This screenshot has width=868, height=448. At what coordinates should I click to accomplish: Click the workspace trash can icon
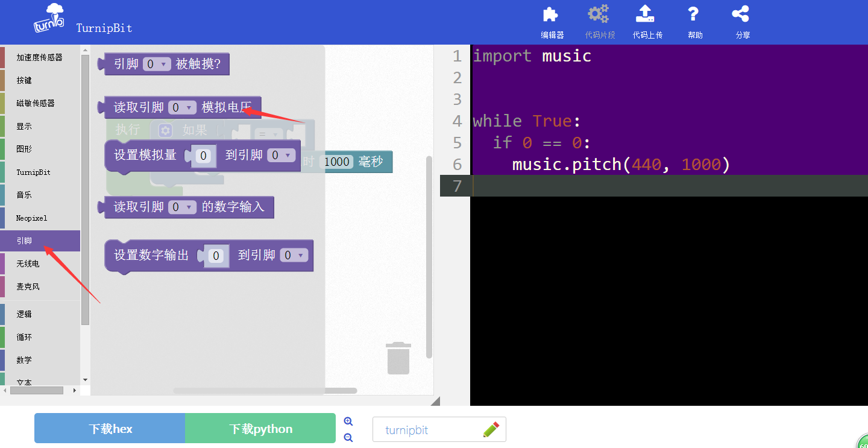point(398,358)
